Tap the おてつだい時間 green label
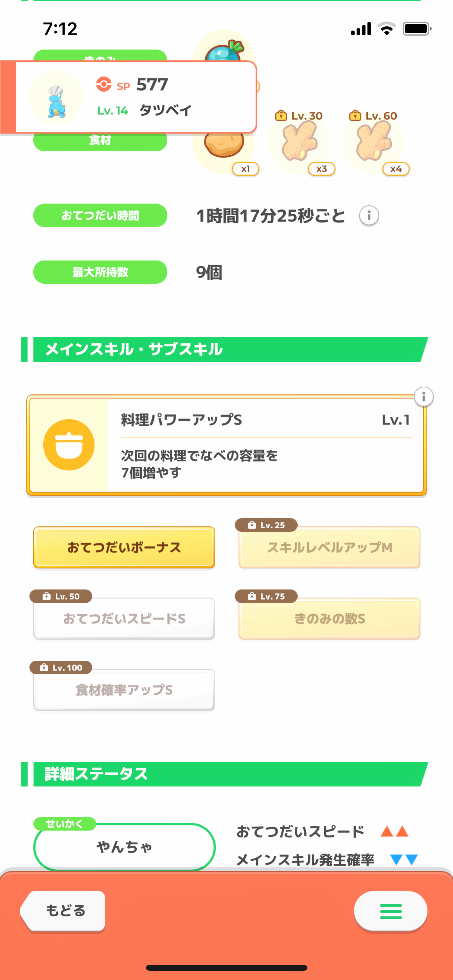 point(100,216)
